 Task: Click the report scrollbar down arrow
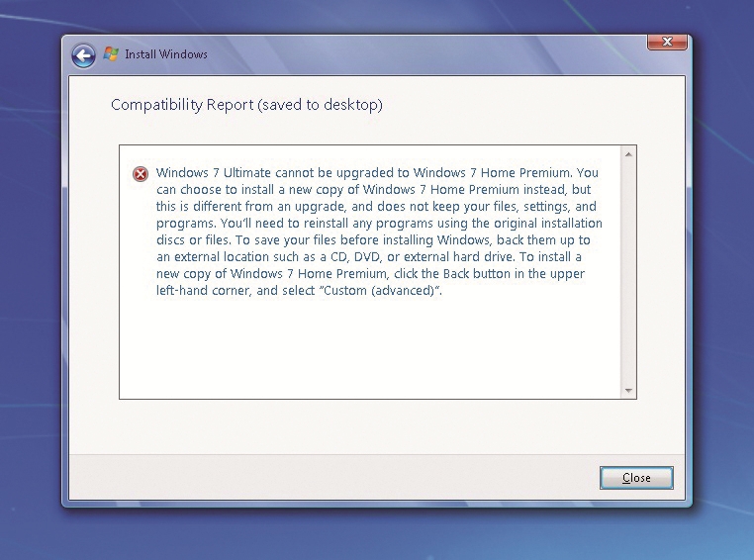coord(628,390)
